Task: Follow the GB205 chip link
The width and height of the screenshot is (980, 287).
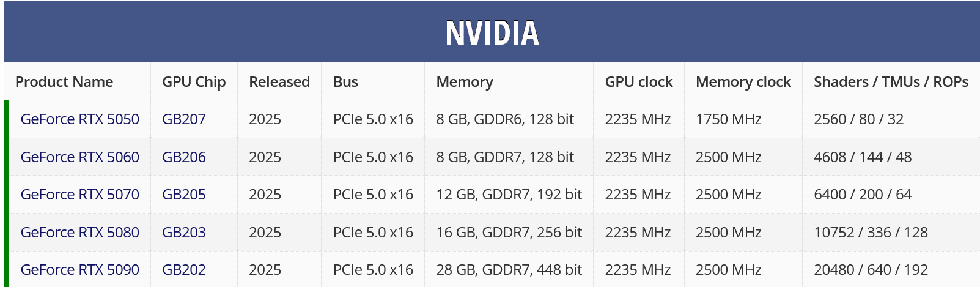Action: (x=183, y=195)
